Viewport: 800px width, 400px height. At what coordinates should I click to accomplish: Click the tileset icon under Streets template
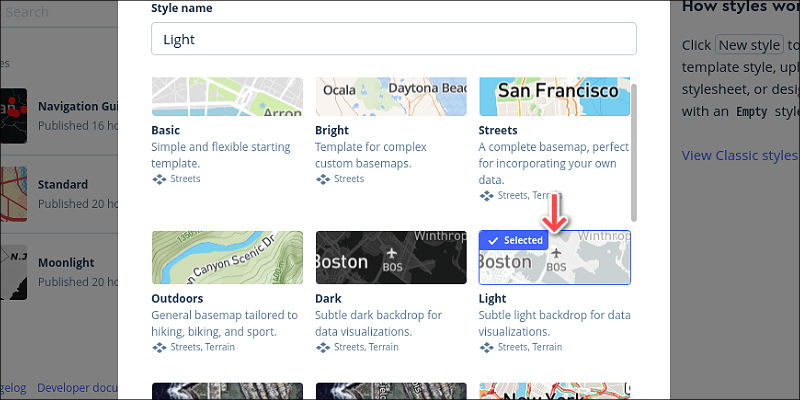(x=487, y=196)
